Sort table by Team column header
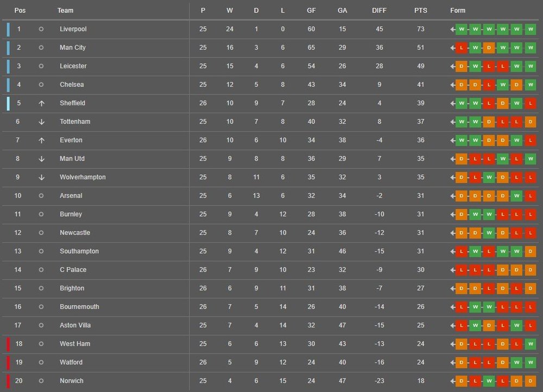543x392 pixels. (x=65, y=10)
